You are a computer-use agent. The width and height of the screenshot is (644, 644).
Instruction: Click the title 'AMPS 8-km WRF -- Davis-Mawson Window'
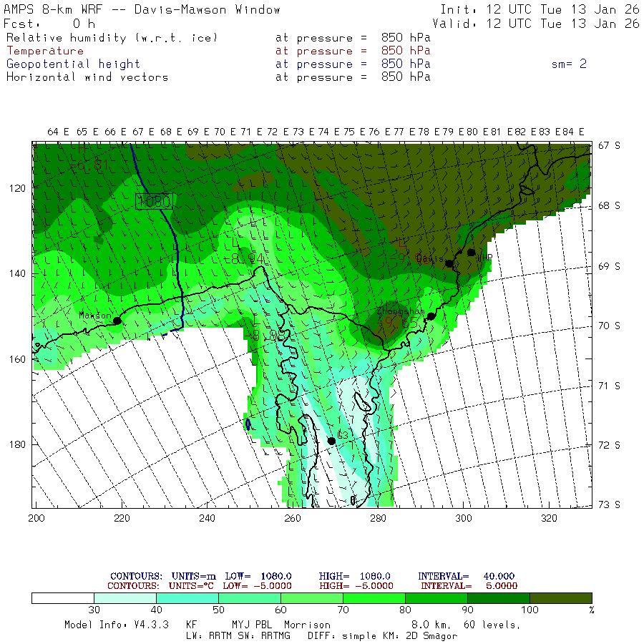tap(142, 9)
